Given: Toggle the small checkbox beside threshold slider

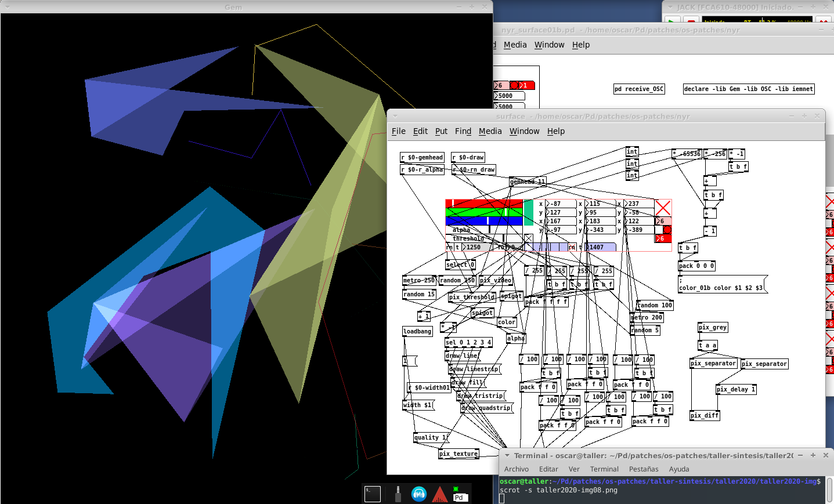Looking at the screenshot, I should click(x=528, y=238).
